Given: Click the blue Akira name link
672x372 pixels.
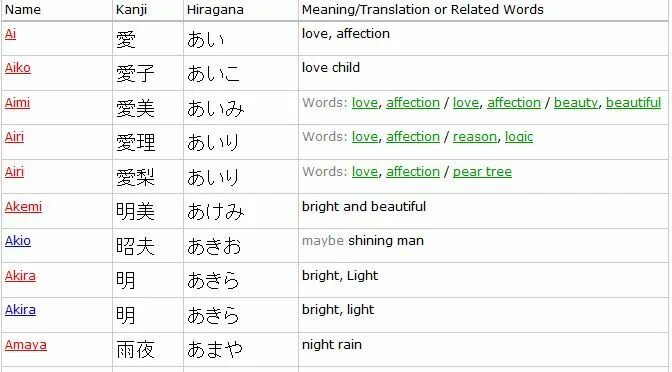Looking at the screenshot, I should coord(20,310).
